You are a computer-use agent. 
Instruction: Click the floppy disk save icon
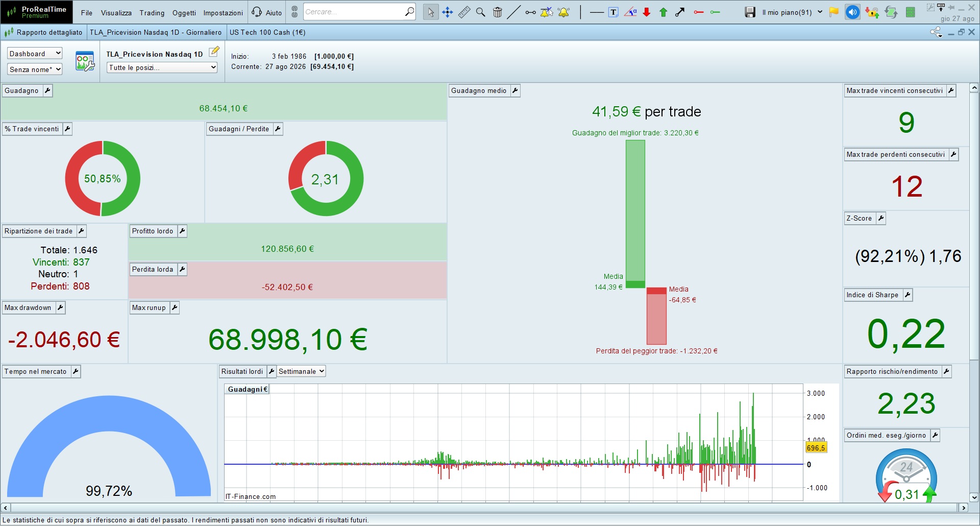pyautogui.click(x=750, y=12)
